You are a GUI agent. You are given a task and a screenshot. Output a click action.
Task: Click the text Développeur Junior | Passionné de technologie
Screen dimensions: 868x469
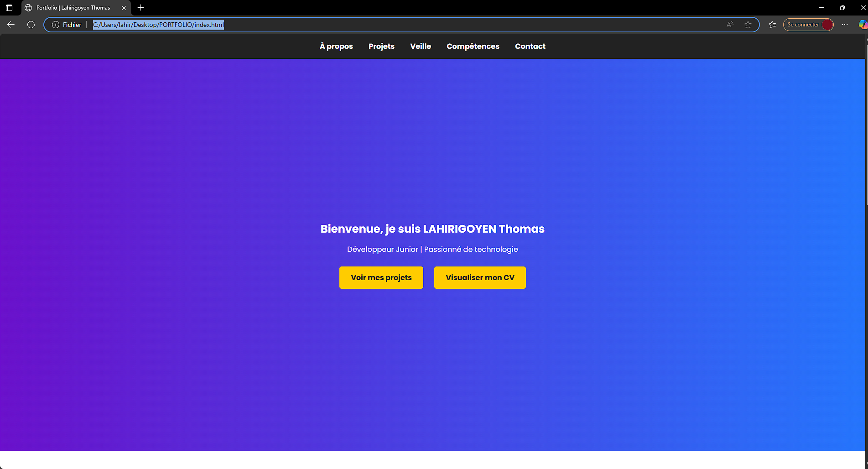tap(432, 249)
